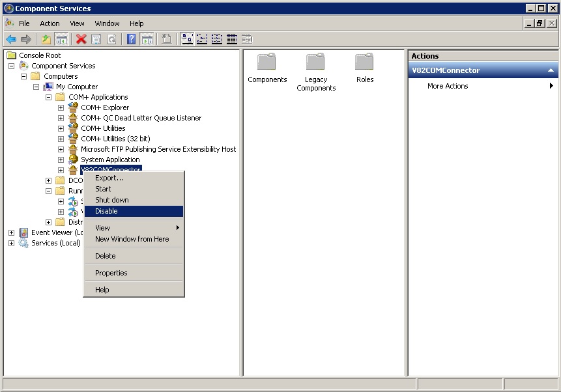
Task: Expand the System Application node
Action: tap(61, 160)
